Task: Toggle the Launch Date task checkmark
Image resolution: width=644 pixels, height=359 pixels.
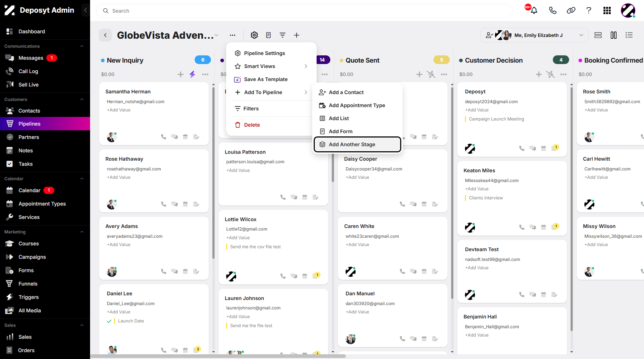Action: 109,321
